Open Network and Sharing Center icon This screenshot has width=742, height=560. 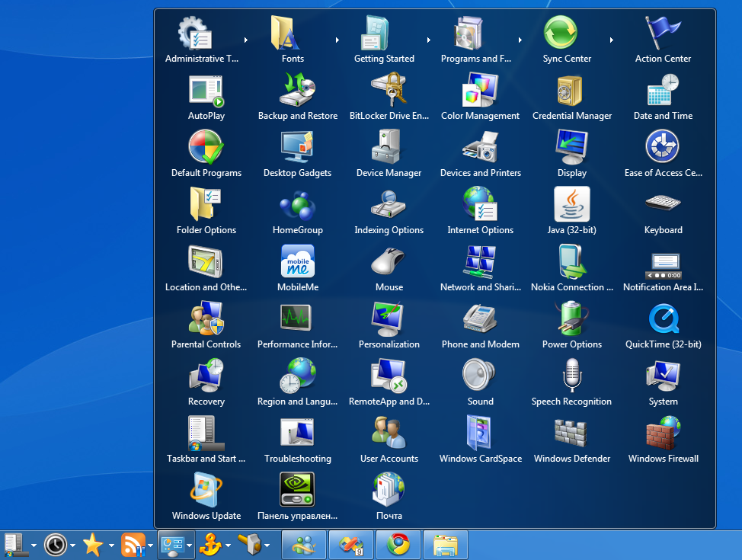tap(480, 262)
